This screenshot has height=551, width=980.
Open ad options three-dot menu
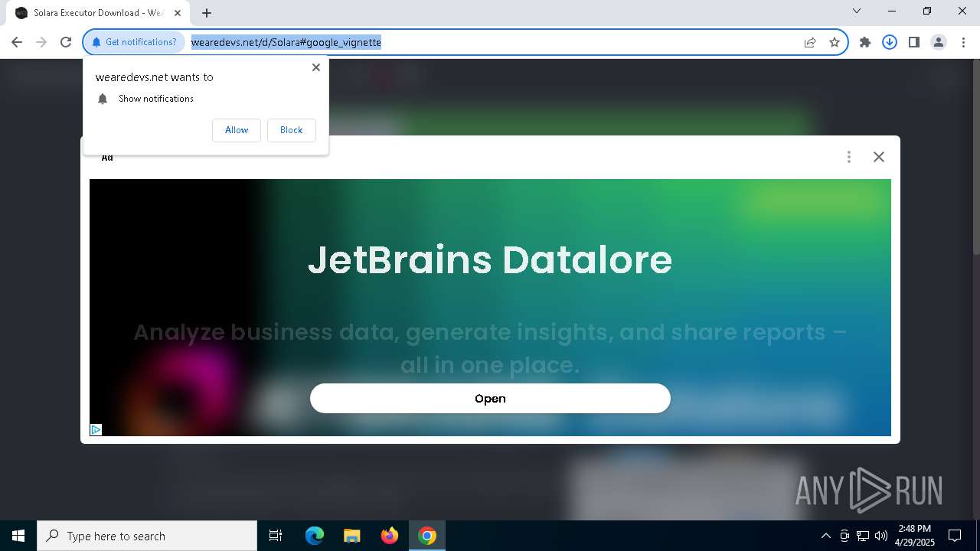849,157
